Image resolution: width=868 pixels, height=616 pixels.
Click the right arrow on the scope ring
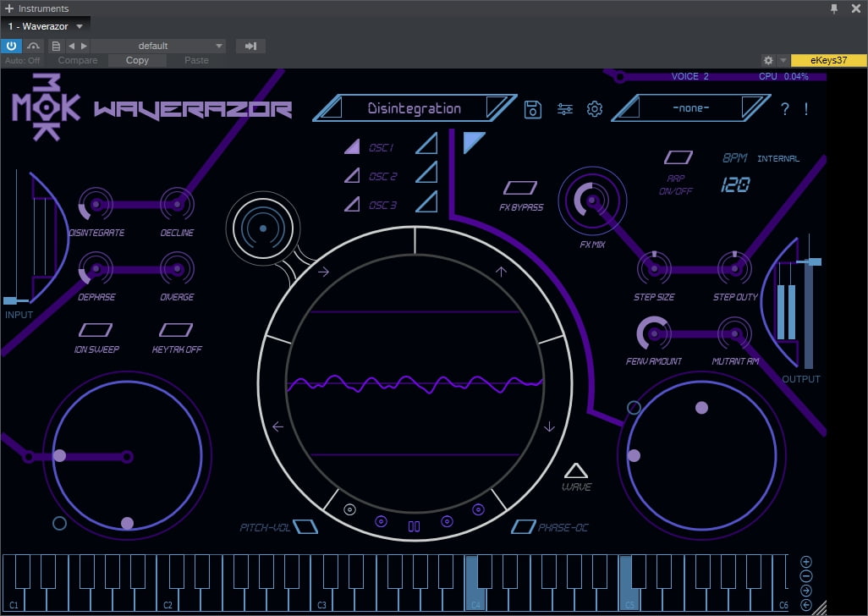pos(323,272)
